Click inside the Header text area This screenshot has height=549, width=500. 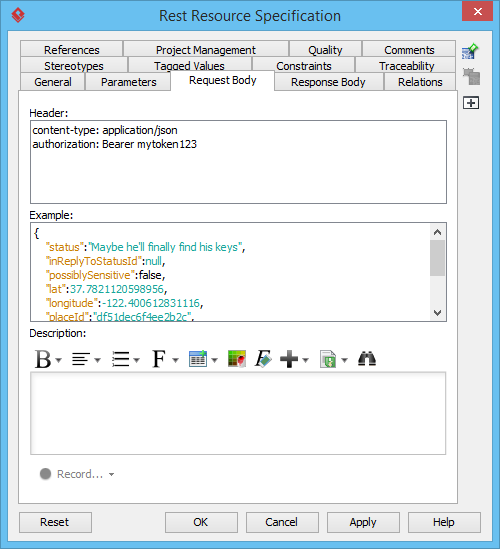click(x=238, y=162)
